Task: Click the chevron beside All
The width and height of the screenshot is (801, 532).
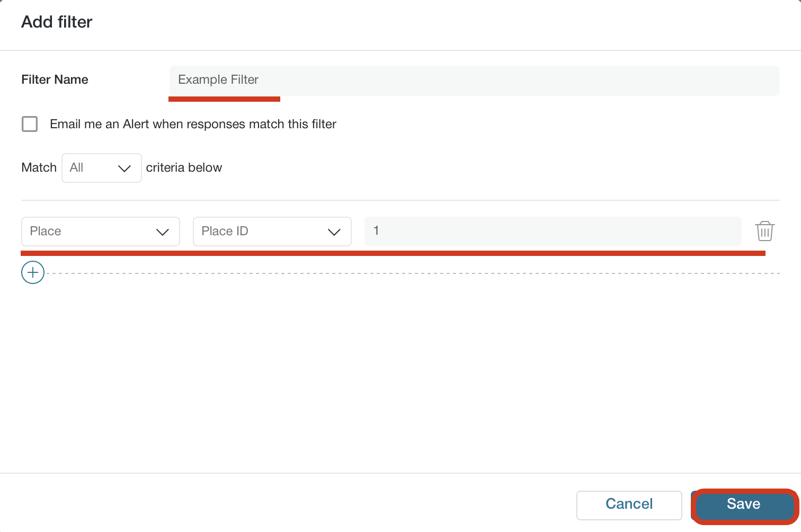Action: 124,169
